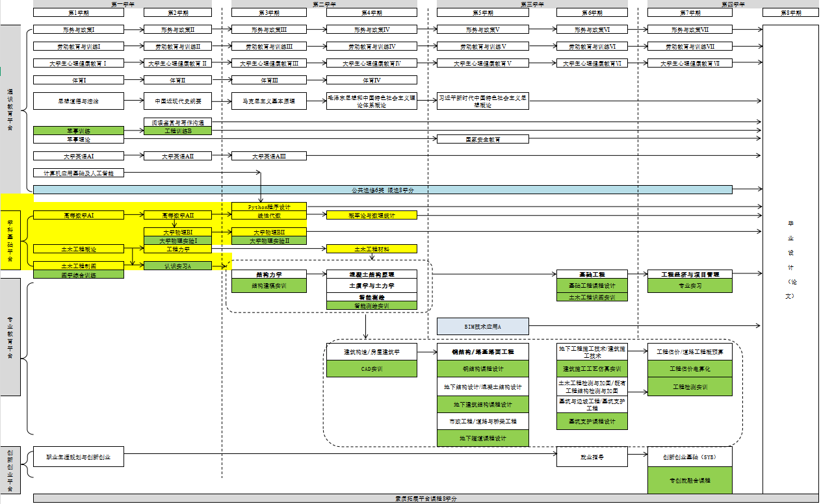Select the BIM技术应用A course box

pos(482,326)
